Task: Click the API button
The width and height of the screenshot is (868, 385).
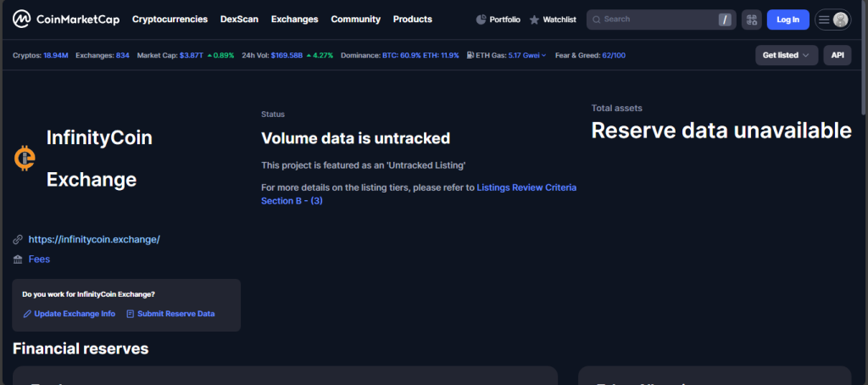Action: tap(837, 55)
